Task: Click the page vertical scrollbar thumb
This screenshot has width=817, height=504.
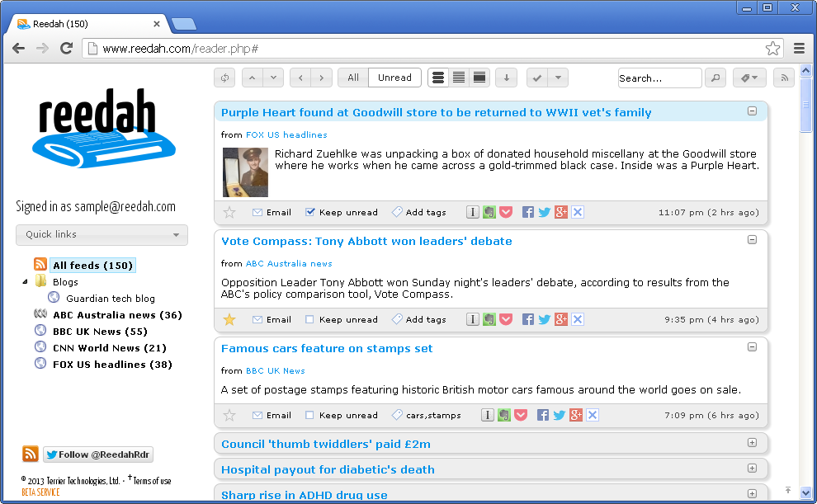Action: pyautogui.click(x=805, y=104)
